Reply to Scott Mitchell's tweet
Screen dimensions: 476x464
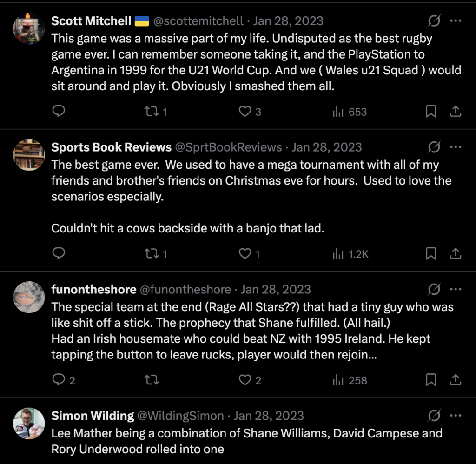59,112
